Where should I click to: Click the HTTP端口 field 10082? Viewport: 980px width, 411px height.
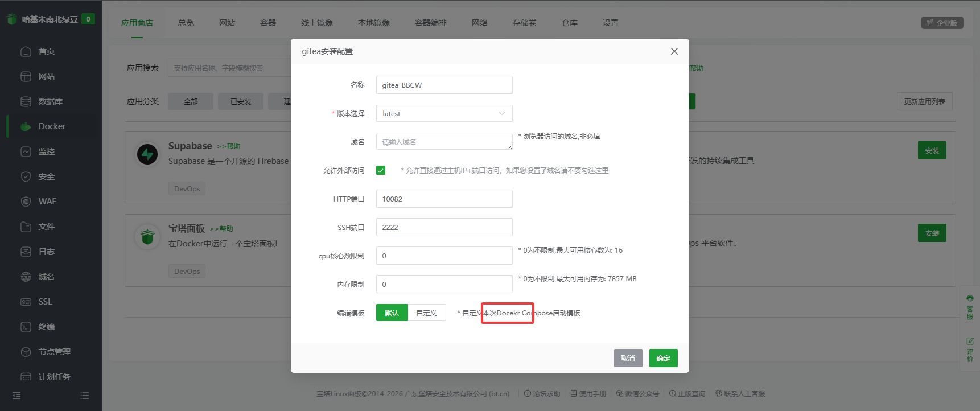click(444, 199)
